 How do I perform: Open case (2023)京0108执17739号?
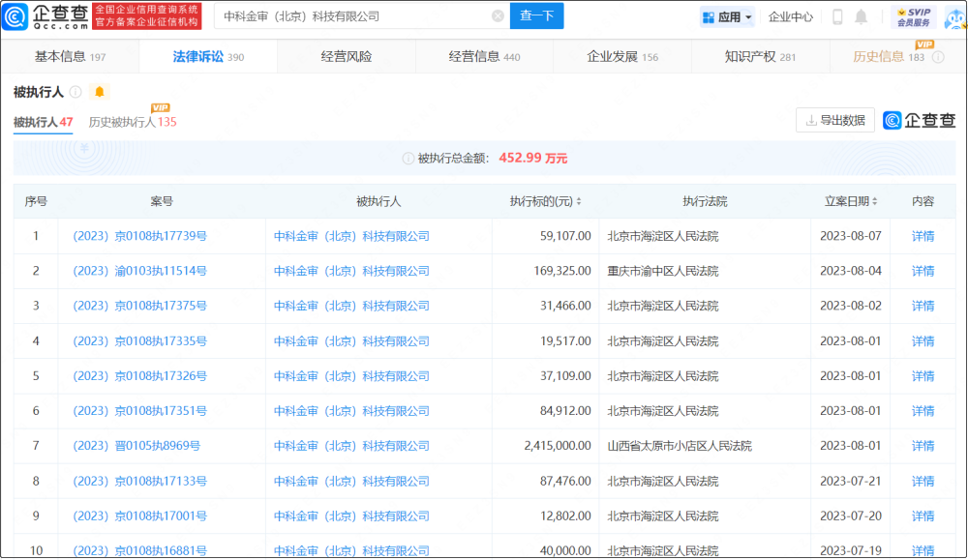tap(139, 236)
